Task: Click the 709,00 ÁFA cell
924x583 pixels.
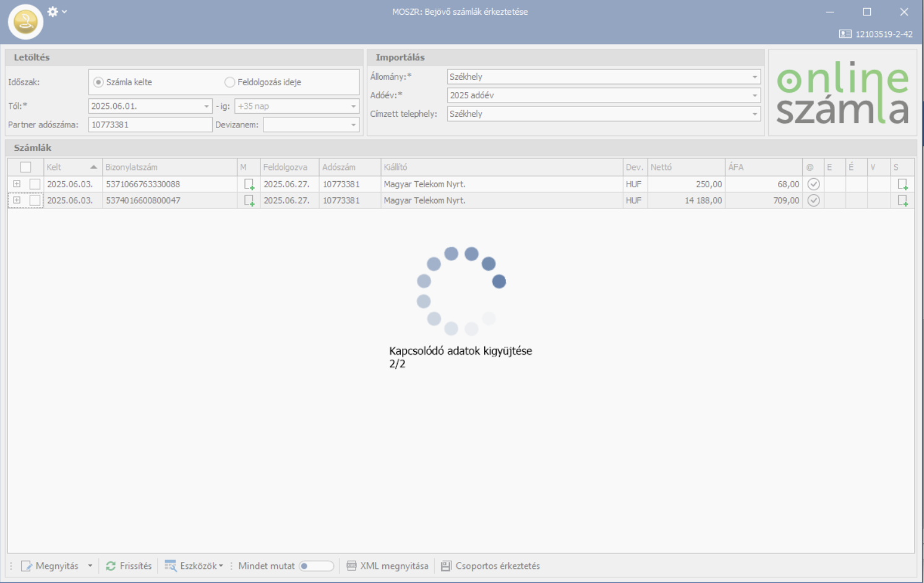Action: tap(763, 200)
